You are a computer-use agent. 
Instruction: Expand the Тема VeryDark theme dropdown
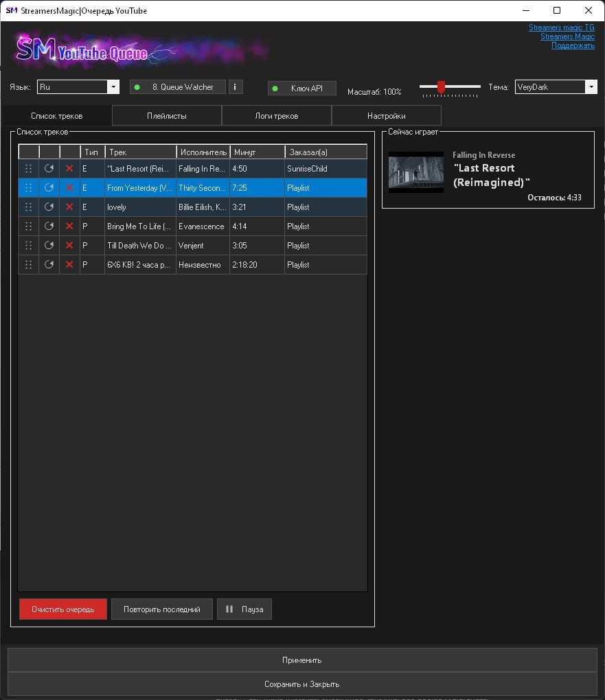(x=591, y=87)
